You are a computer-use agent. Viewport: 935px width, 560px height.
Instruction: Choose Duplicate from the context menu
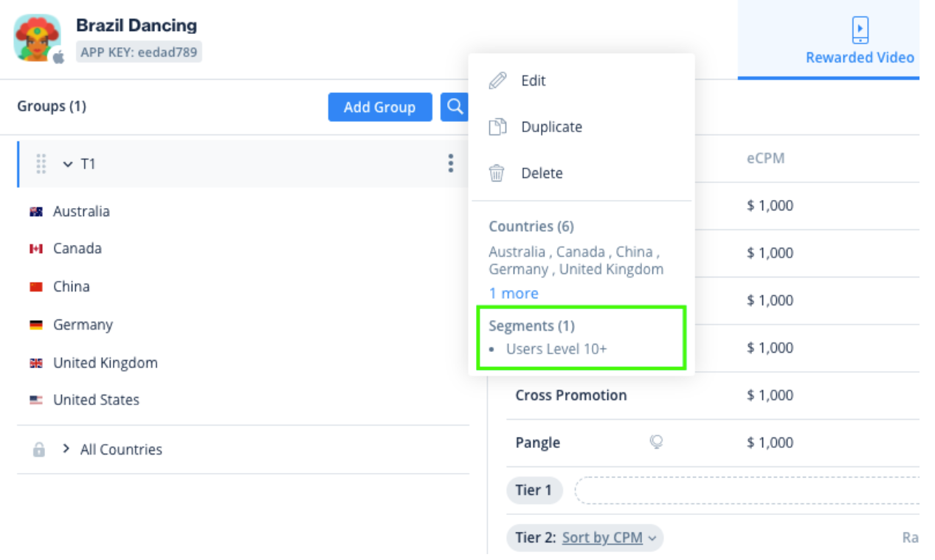coord(551,127)
